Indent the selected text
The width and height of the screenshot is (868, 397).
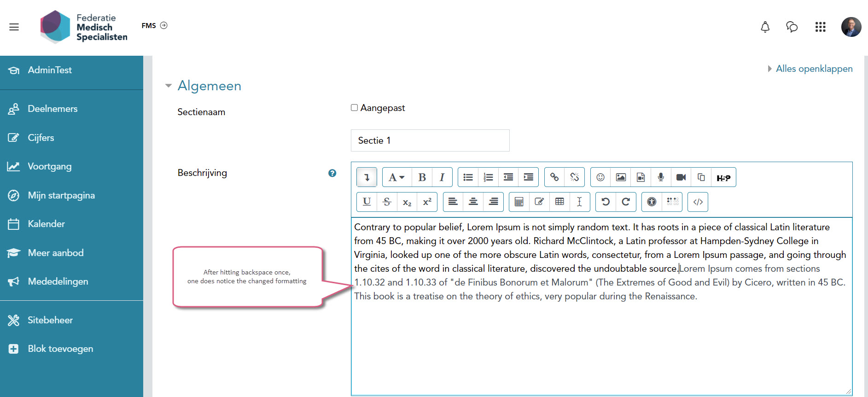(x=529, y=177)
